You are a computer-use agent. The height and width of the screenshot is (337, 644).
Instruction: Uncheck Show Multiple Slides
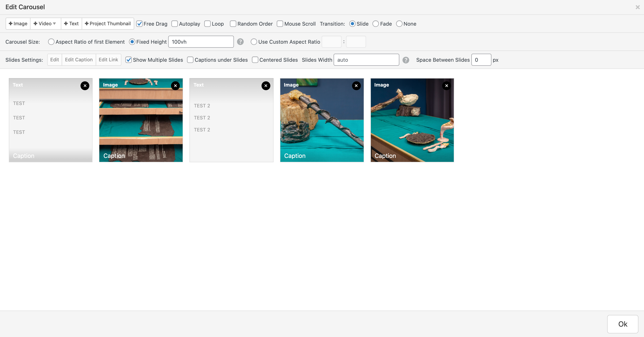pos(129,60)
